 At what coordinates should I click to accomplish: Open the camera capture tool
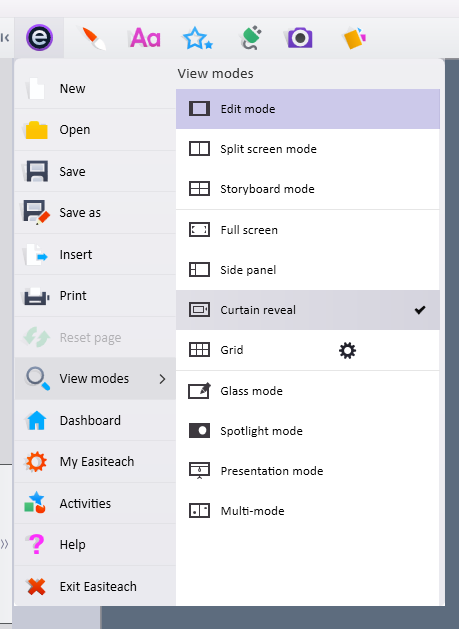coord(300,38)
